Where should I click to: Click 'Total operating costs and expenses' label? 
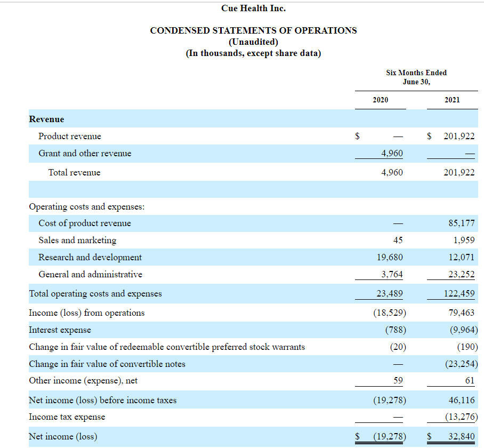point(95,294)
